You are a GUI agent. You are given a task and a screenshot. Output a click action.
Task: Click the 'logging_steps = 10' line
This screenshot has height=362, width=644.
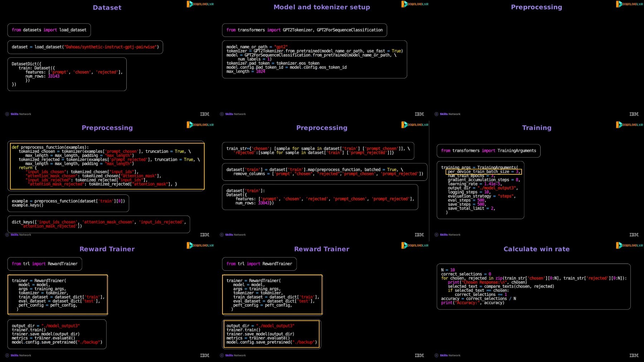pos(469,192)
